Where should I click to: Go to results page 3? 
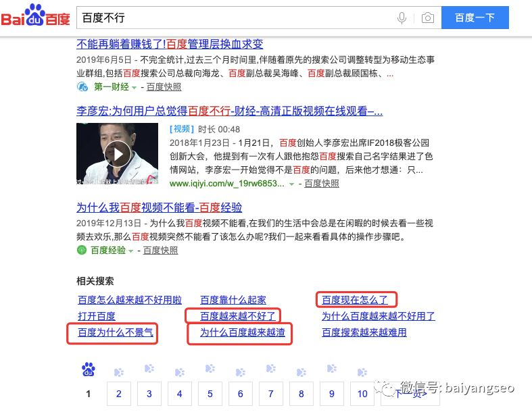[x=149, y=394]
